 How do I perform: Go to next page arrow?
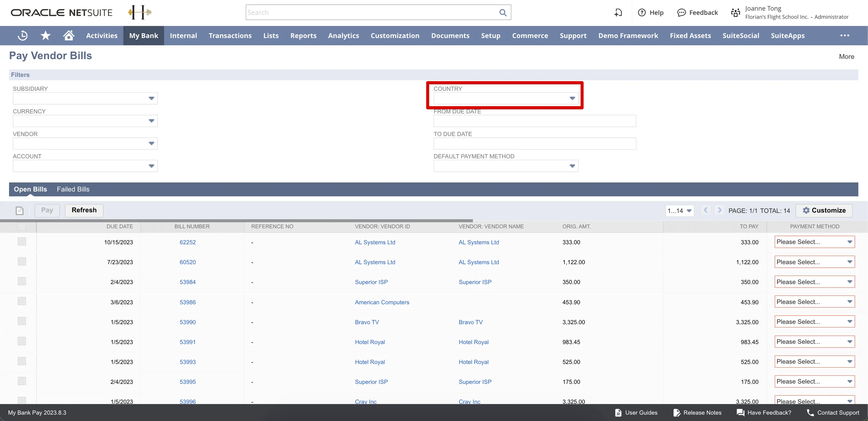tap(719, 210)
